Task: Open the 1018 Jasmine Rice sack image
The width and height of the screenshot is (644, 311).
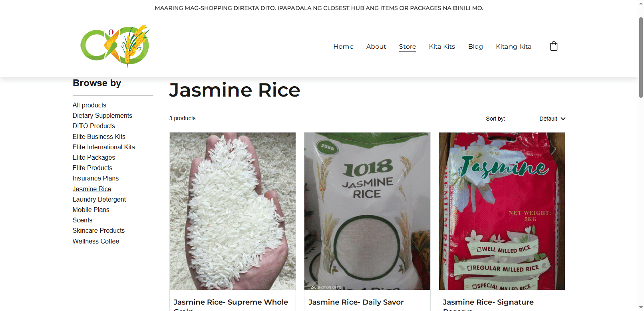Action: pyautogui.click(x=367, y=211)
